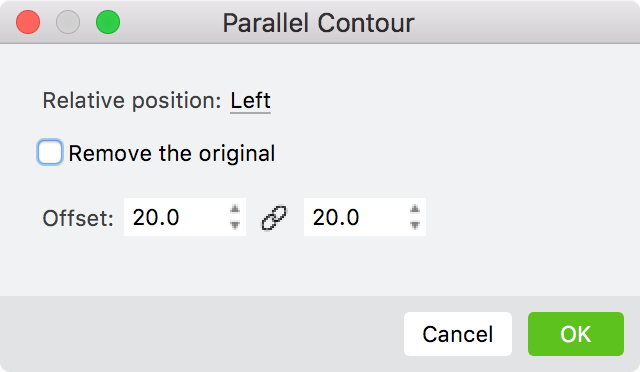Decrease the second offset value with down arrow
The width and height of the screenshot is (640, 372).
(415, 225)
